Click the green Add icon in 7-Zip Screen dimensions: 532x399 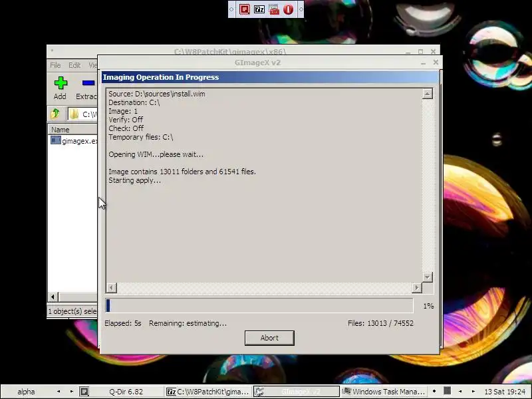click(61, 83)
